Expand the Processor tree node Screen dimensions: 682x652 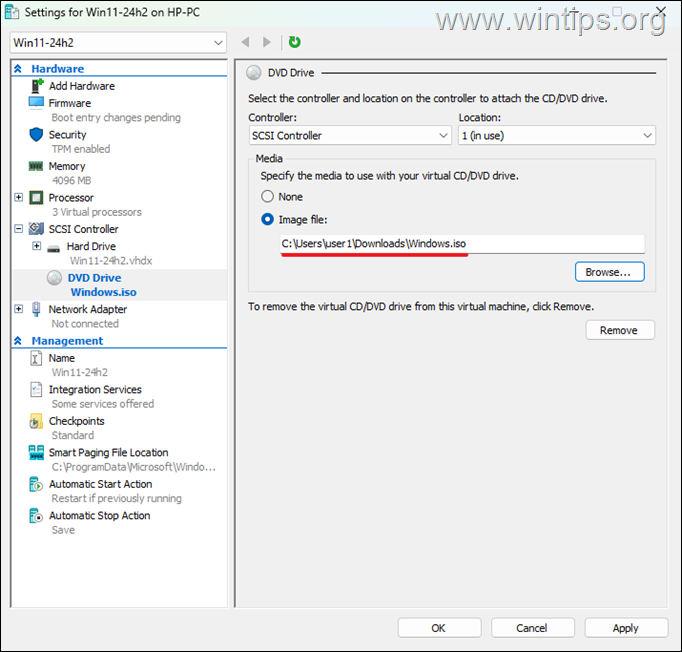click(x=19, y=197)
